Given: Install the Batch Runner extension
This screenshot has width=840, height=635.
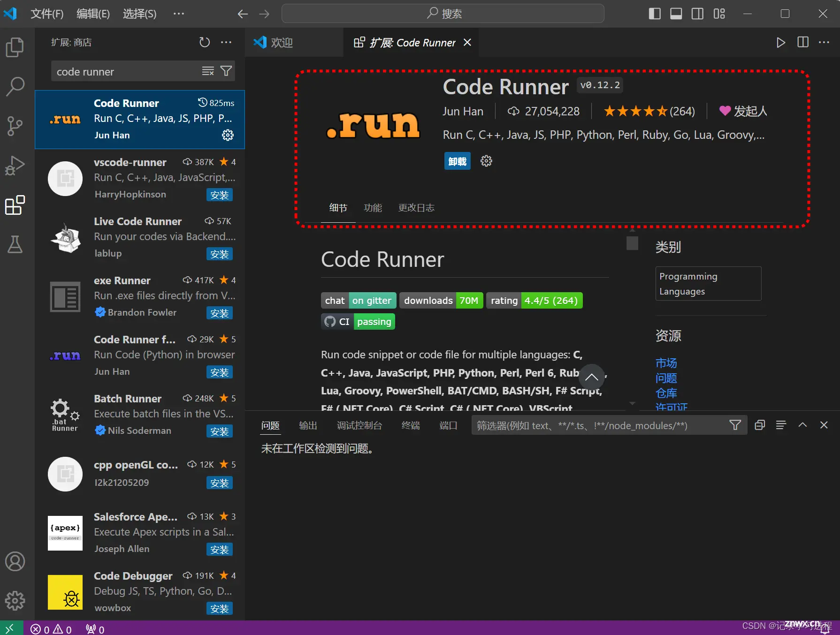Looking at the screenshot, I should coord(220,431).
